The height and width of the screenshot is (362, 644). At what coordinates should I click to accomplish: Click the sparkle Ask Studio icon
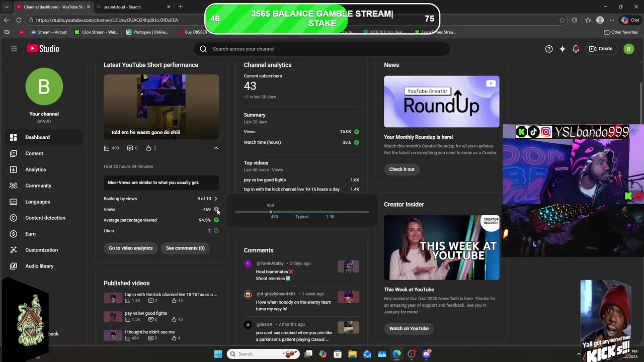click(562, 49)
